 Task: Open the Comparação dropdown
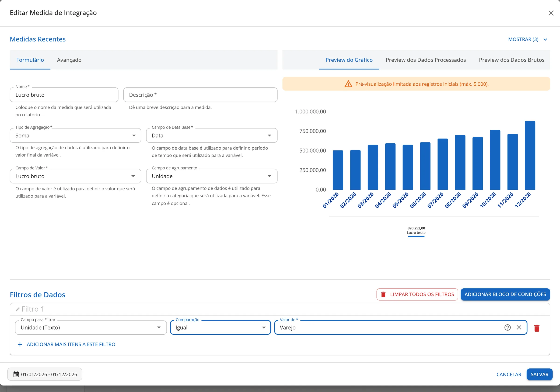pos(220,327)
